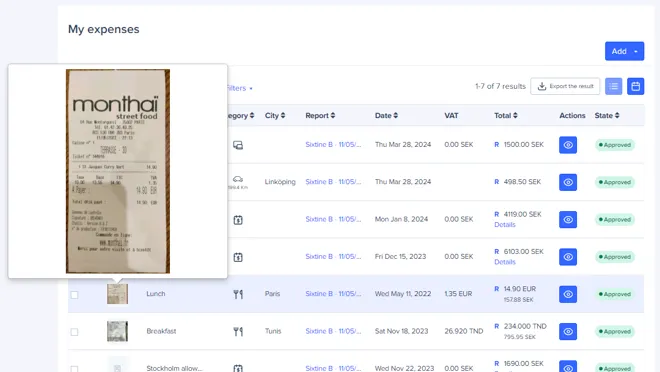Viewport: 660px width, 372px height.
Task: Sort table by Report column
Action: 320,115
